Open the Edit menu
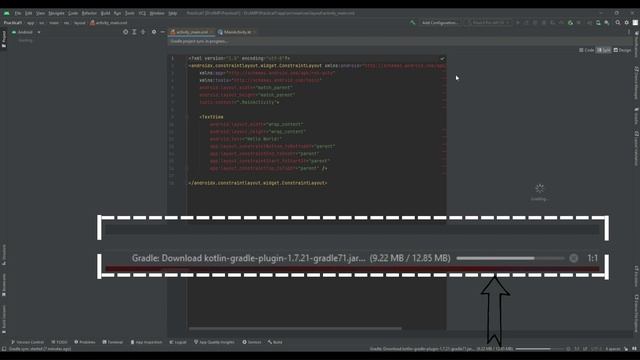Screen dimensions: 640x360 pyautogui.click(x=29, y=13)
